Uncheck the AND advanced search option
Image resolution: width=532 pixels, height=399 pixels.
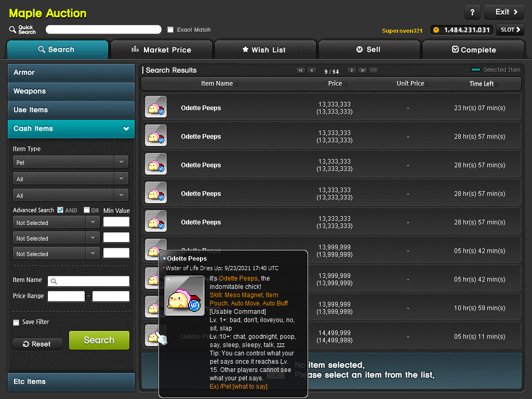pyautogui.click(x=60, y=210)
